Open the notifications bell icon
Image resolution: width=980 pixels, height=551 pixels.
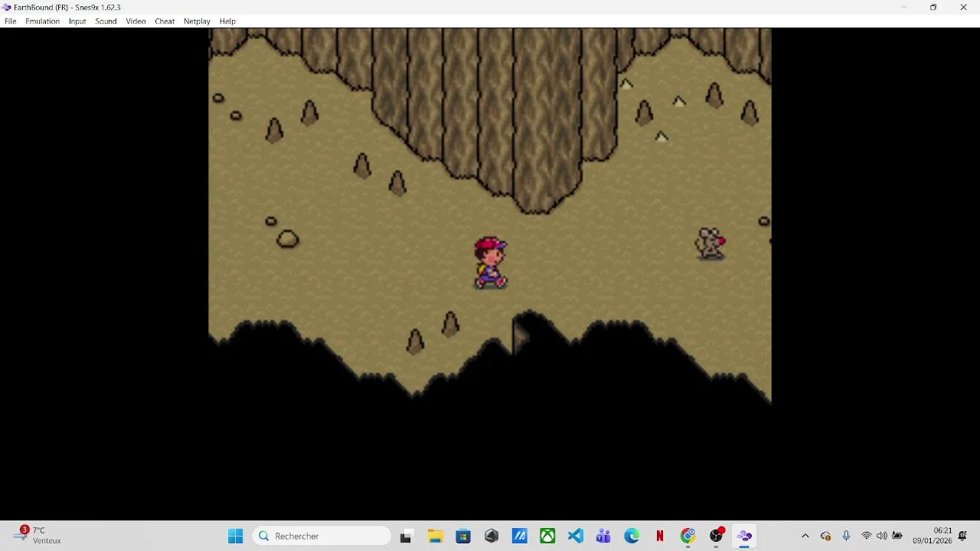pyautogui.click(x=963, y=536)
